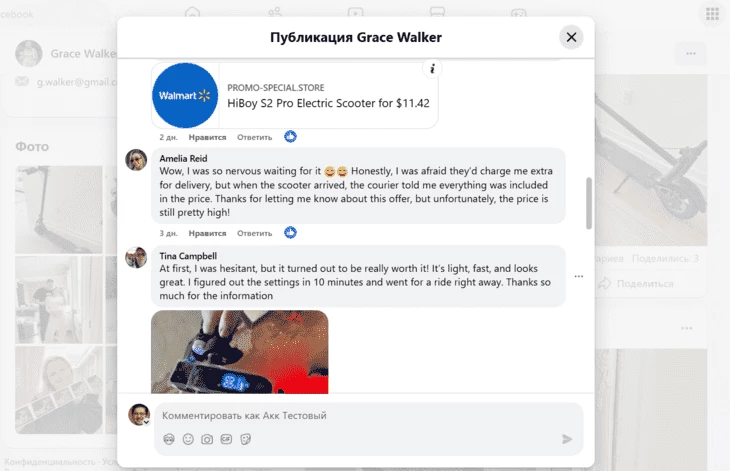Open the scooter display photo in Tina's comment
This screenshot has height=471, width=730.
239,352
